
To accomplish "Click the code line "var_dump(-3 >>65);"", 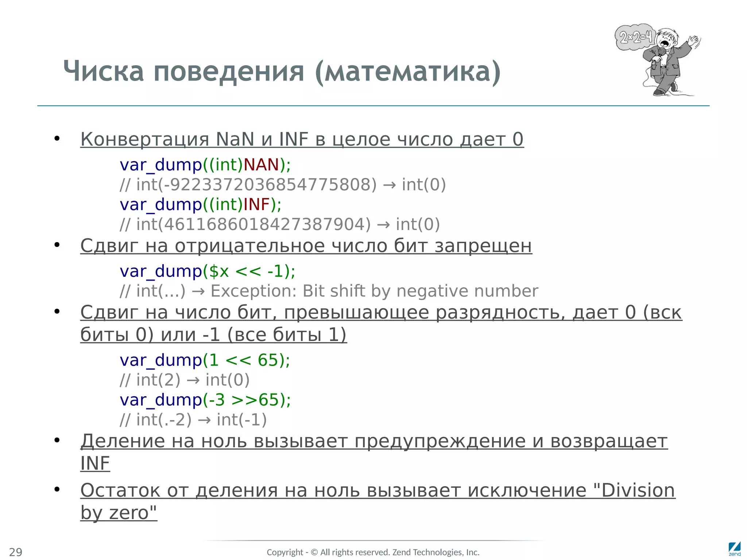I will coord(205,400).
